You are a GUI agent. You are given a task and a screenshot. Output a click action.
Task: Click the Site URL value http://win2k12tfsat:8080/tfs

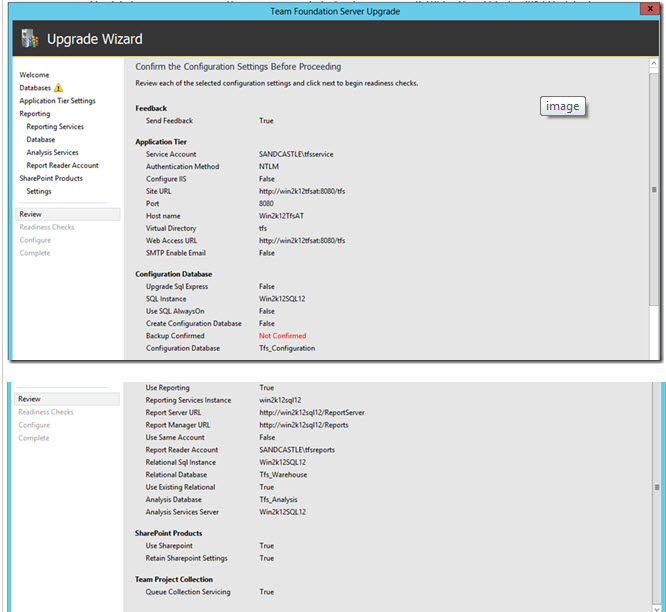pyautogui.click(x=302, y=192)
